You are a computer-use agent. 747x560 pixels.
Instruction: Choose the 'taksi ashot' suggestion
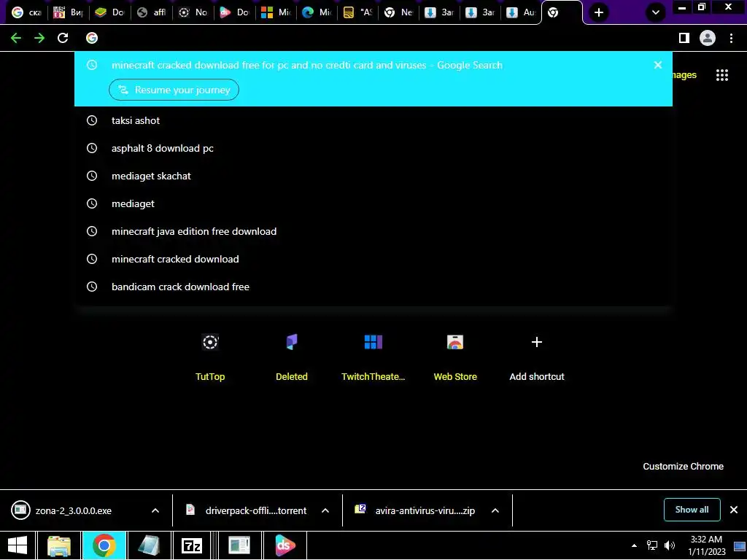coord(373,120)
